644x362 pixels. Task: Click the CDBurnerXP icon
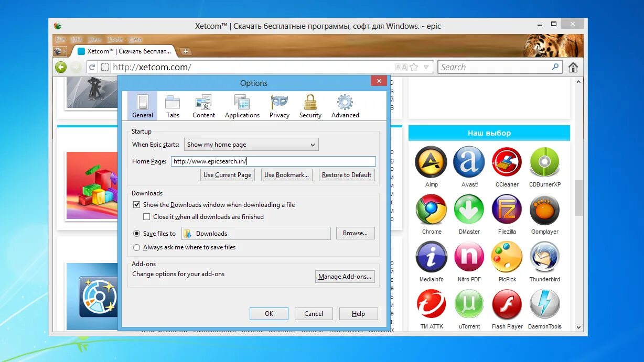pyautogui.click(x=545, y=162)
